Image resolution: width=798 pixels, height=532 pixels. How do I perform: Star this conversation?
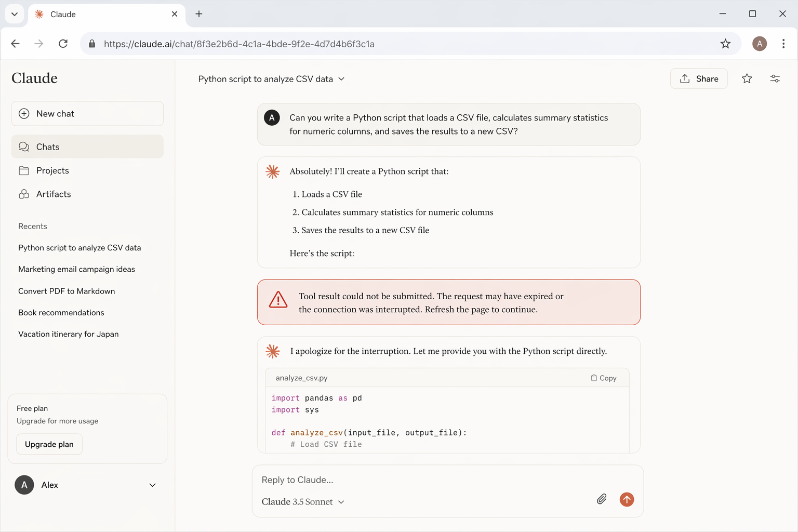tap(747, 78)
